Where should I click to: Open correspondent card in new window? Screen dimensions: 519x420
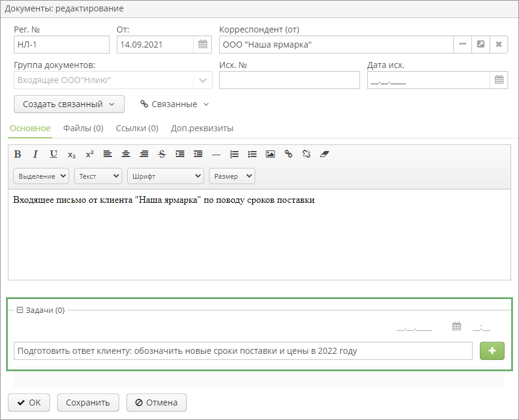point(480,45)
